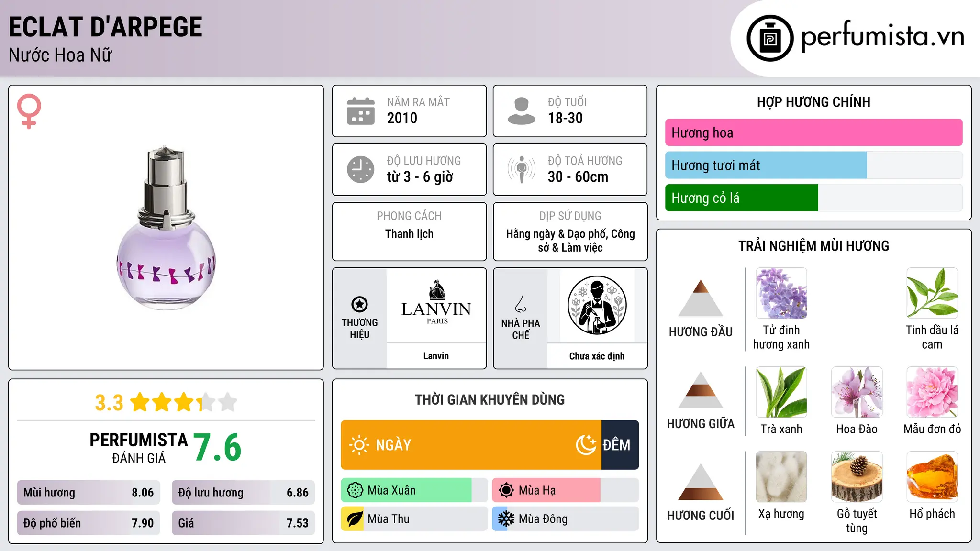
Task: Click the pink Hương hoa accord bar
Action: (x=813, y=132)
